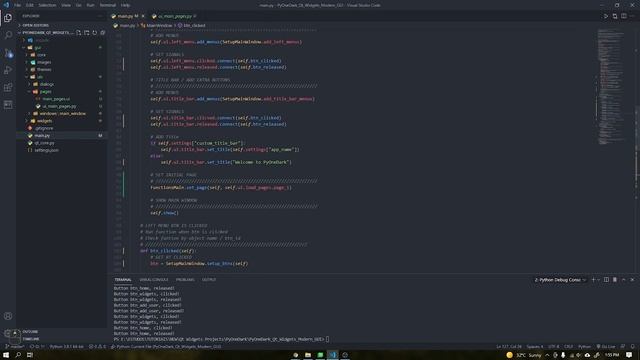Open notifications bell in status bar

[632, 347]
